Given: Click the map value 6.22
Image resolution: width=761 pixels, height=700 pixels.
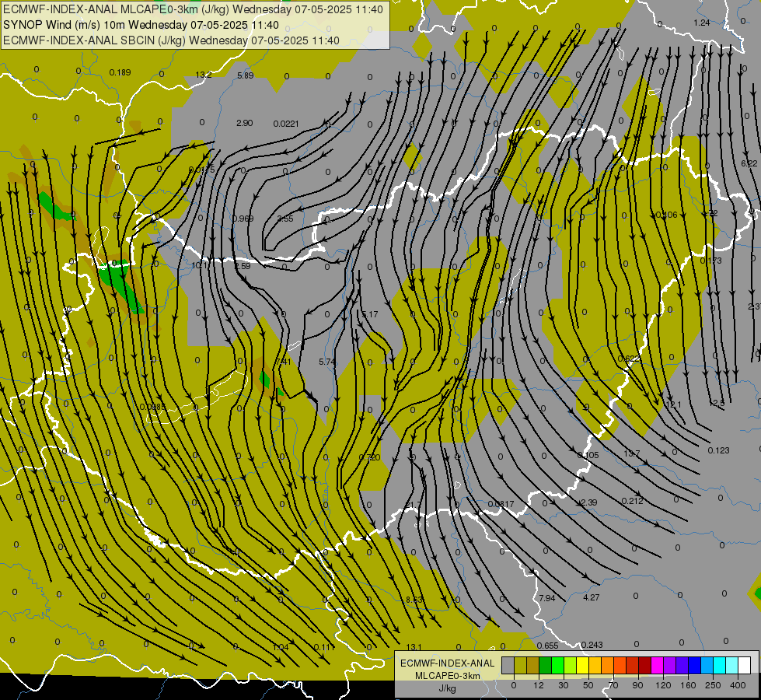Looking at the screenshot, I should coord(749,163).
